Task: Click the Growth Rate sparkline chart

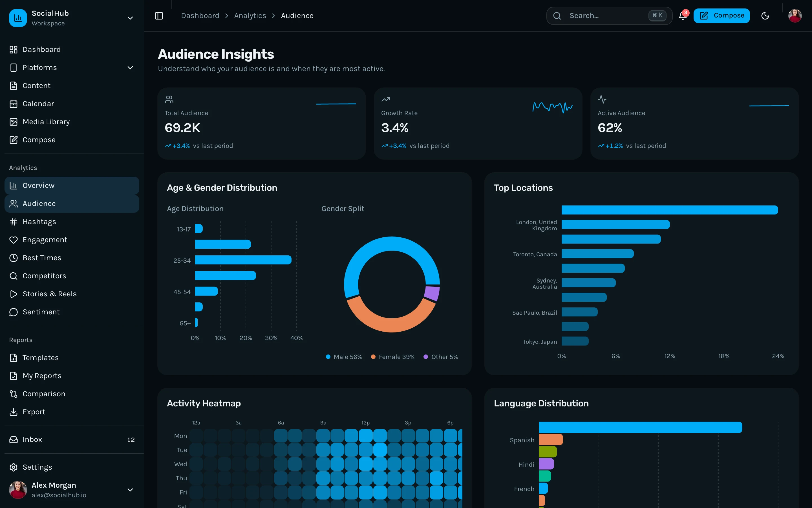Action: tap(553, 107)
